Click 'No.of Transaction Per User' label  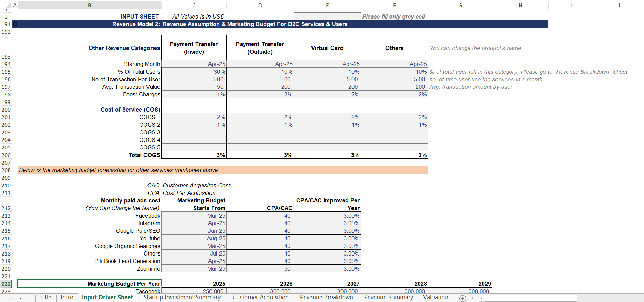tap(126, 79)
